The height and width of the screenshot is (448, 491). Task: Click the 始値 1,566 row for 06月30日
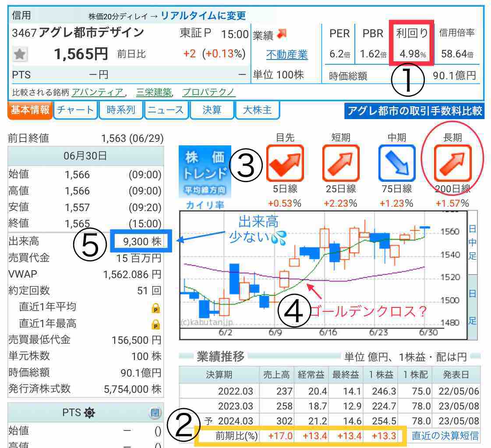[85, 174]
